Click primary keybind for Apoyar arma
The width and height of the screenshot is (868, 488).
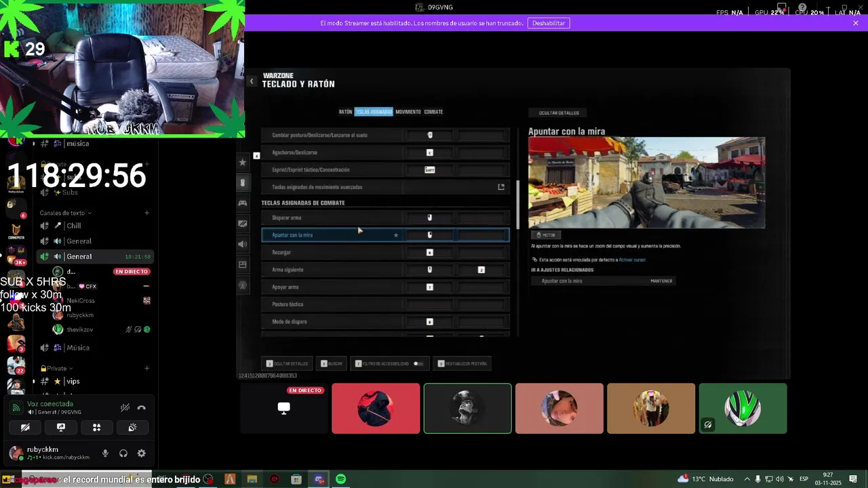point(429,287)
